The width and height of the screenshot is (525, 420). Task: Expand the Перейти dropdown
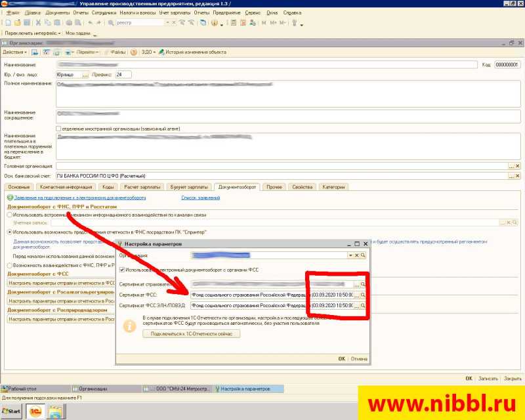click(87, 52)
